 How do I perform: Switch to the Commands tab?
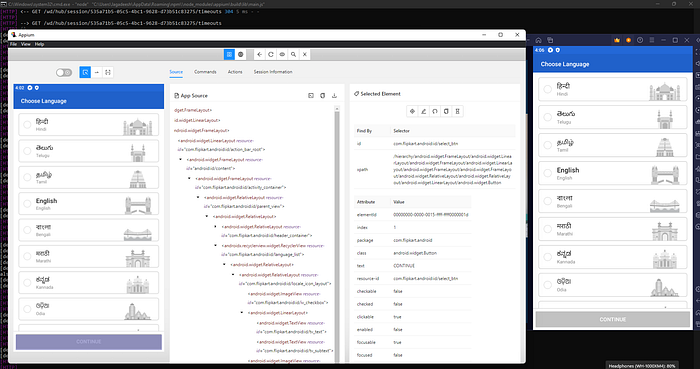point(205,72)
